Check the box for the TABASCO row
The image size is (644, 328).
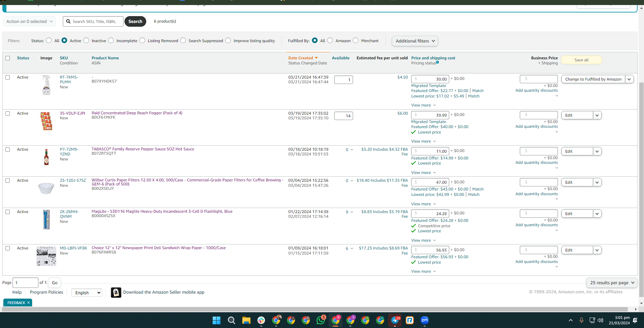(8, 149)
